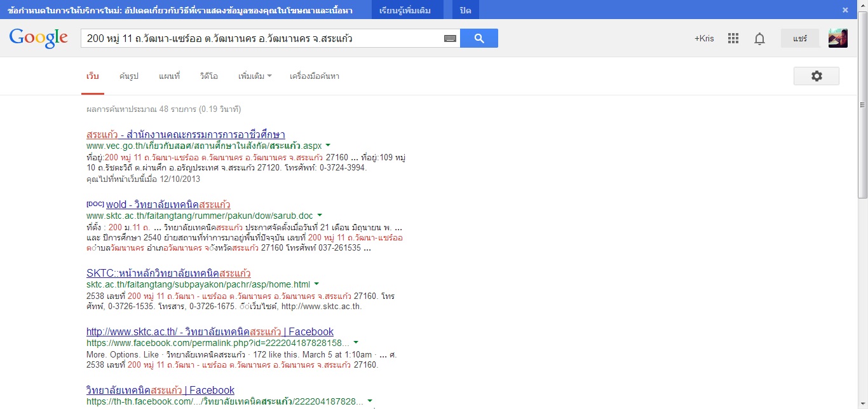Open the profile picture account menu
The image size is (868, 409).
tap(838, 38)
